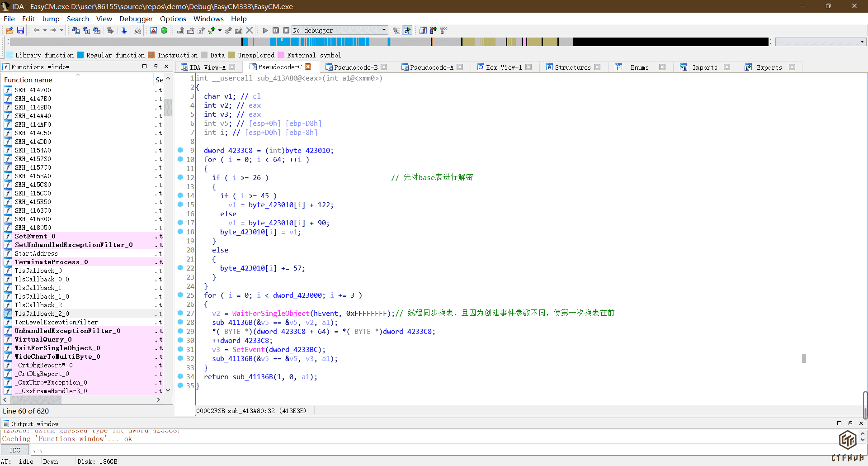The image size is (868, 466).
Task: Toggle breakpoint dot on line 27
Action: [x=180, y=313]
